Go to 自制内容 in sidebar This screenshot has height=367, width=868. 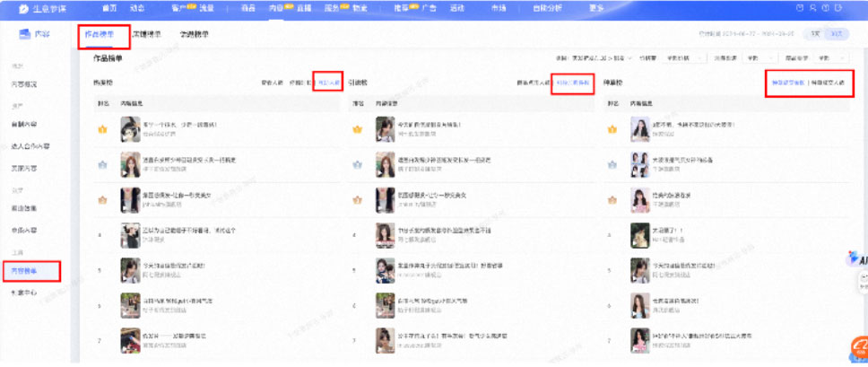coord(24,125)
